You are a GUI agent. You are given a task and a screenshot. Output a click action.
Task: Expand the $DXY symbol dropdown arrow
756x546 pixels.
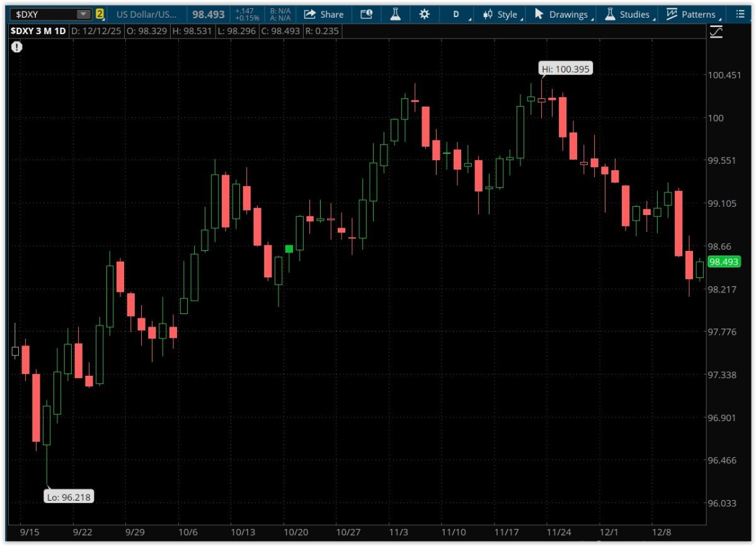[83, 15]
